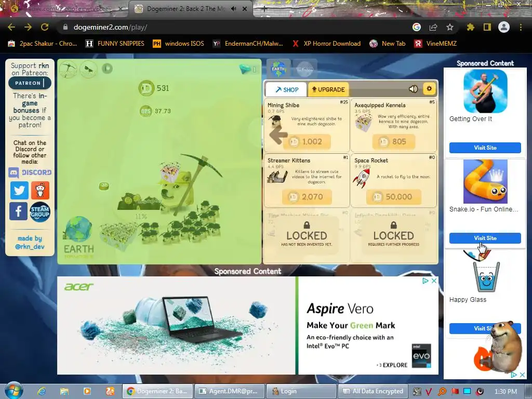The height and width of the screenshot is (399, 532).
Task: Open a new browser tab with plus
Action: 264,9
